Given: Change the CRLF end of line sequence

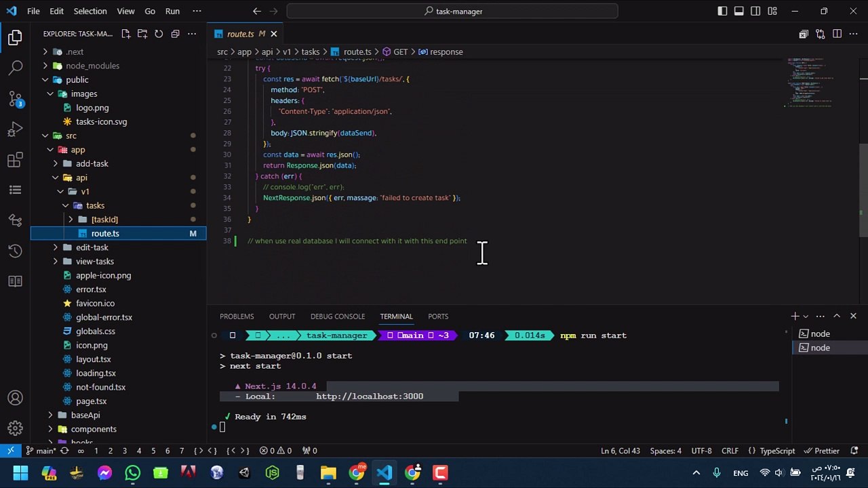Looking at the screenshot, I should [x=730, y=451].
